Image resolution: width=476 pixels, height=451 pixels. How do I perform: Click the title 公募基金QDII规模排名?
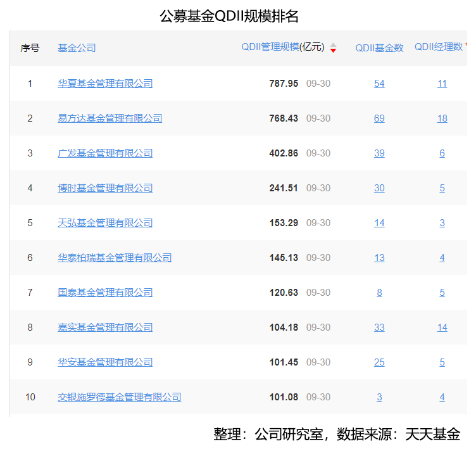tap(229, 16)
